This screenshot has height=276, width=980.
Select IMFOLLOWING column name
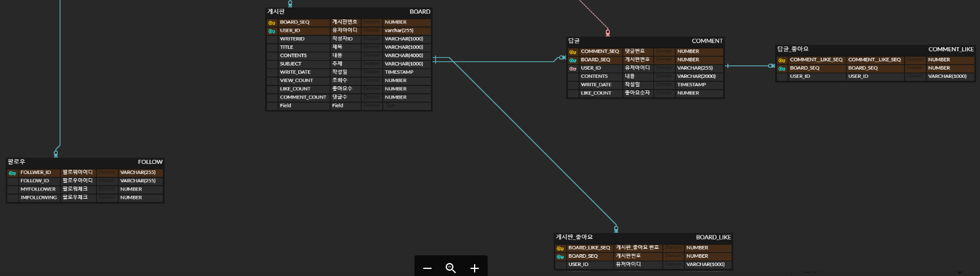[x=40, y=198]
